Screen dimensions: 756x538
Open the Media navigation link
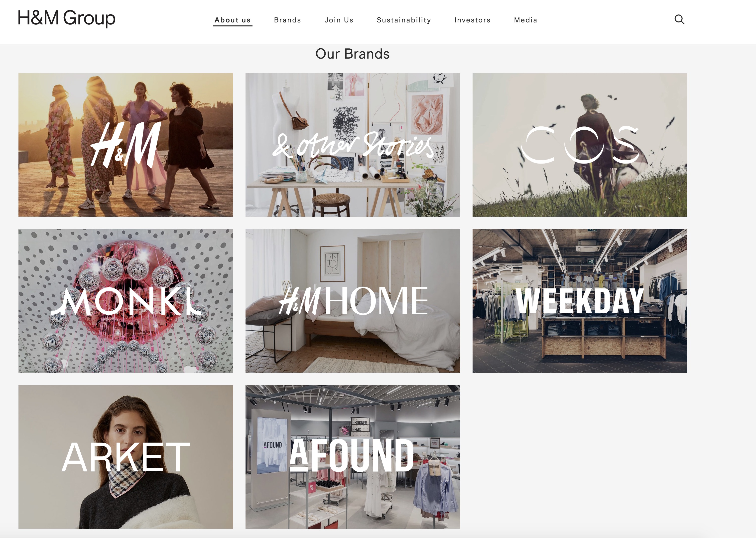tap(525, 20)
